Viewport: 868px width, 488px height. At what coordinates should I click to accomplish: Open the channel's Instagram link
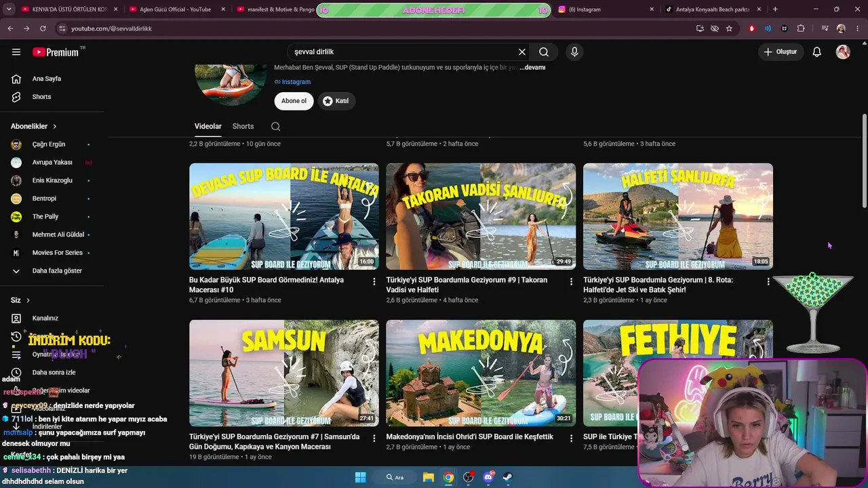(292, 82)
